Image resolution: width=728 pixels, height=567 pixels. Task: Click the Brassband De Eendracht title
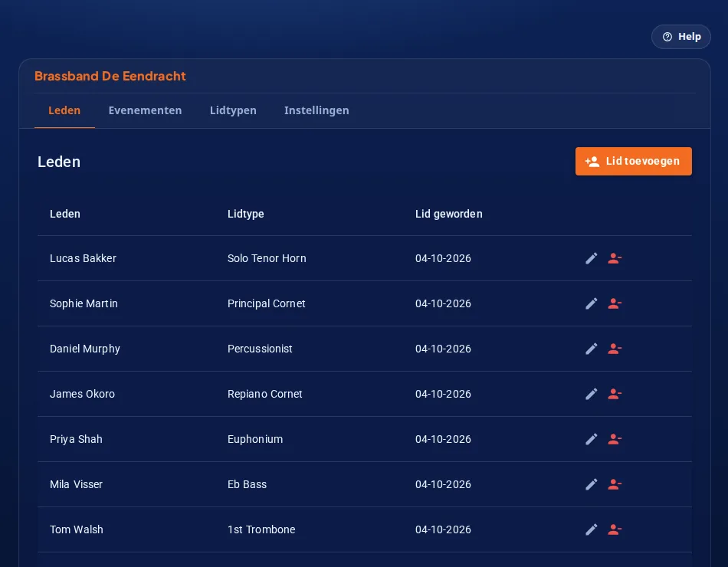tap(110, 76)
